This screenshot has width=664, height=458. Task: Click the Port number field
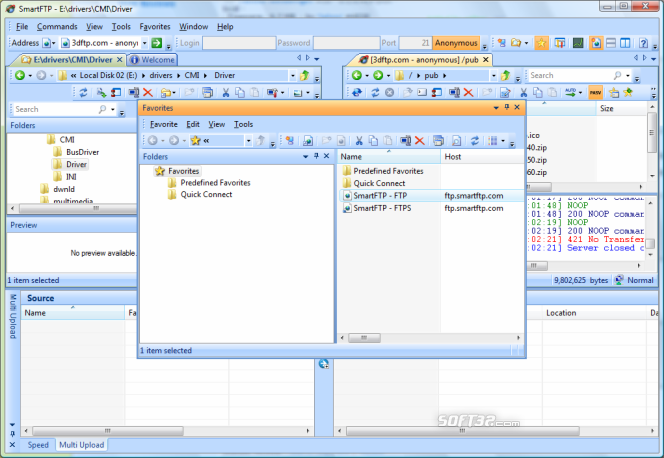point(415,43)
